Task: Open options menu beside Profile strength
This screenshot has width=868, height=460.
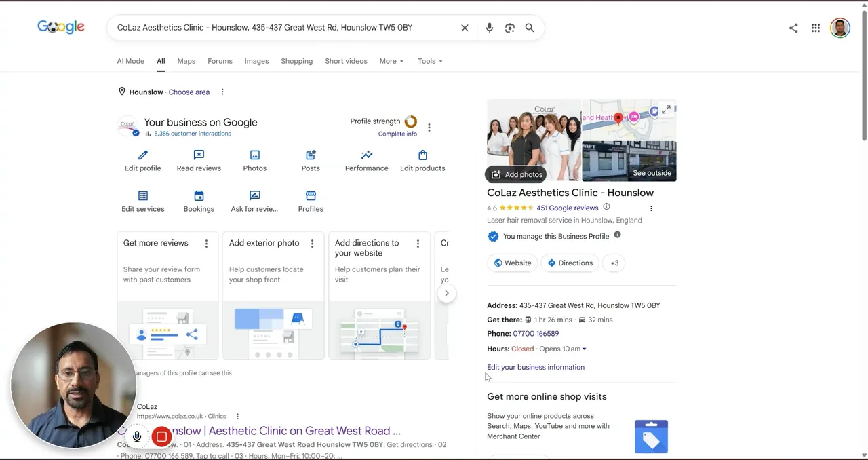Action: coord(429,127)
